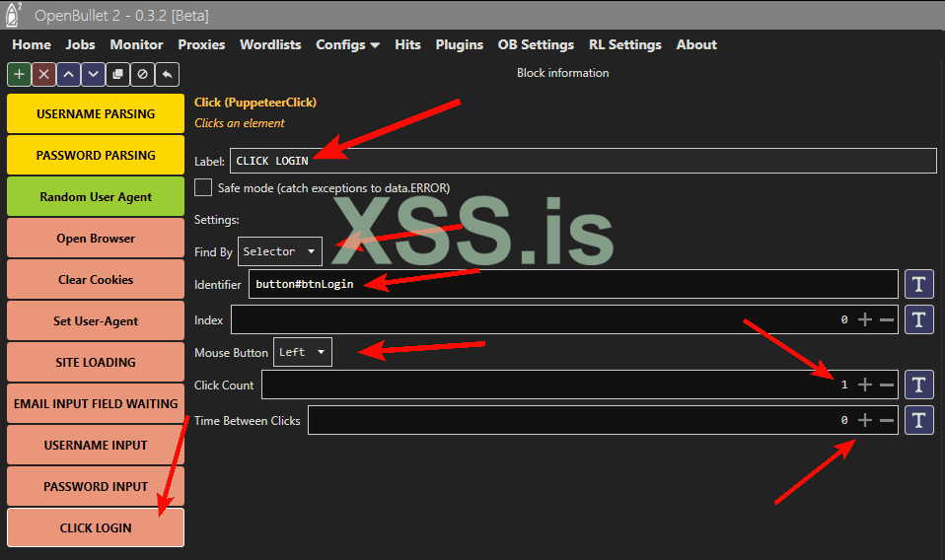This screenshot has width=945, height=560.
Task: Switch Click Count field mode with T icon
Action: [919, 385]
